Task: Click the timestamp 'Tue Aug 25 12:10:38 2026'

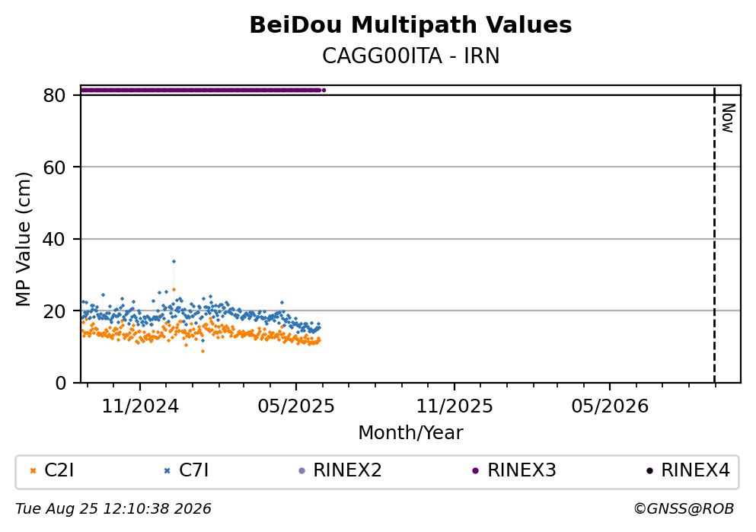Action: (113, 509)
